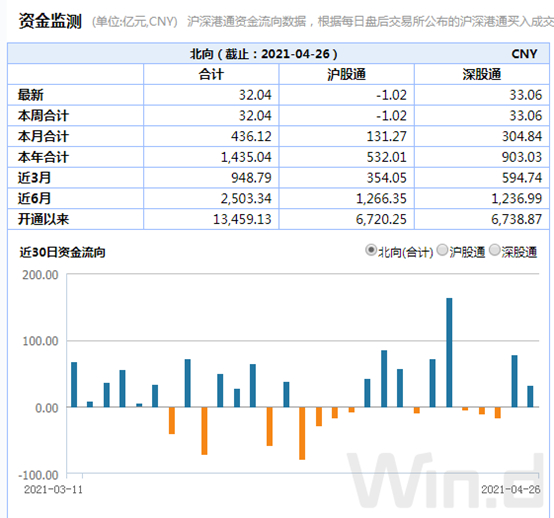This screenshot has height=518, width=554.
Task: Click the last blue bar dated 2021-04-26
Action: click(530, 396)
